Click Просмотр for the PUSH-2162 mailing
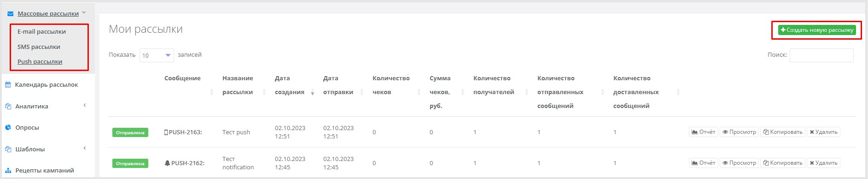This screenshot has width=868, height=179. [739, 163]
